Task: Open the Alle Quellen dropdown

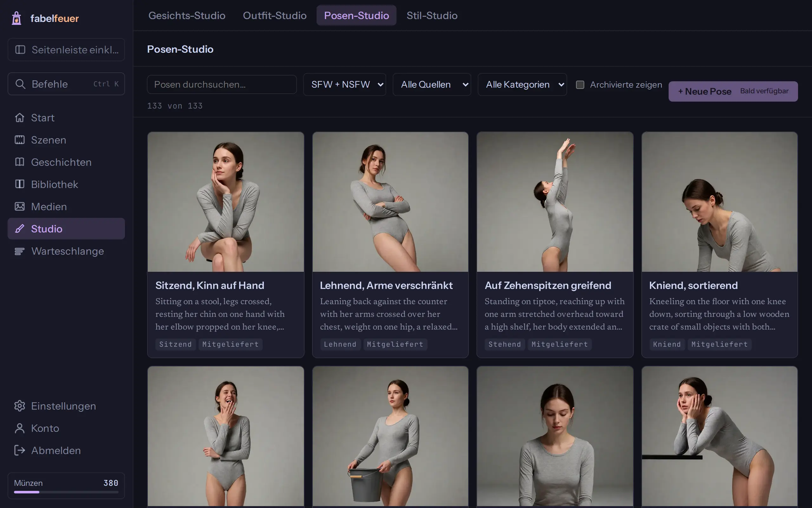Action: point(432,85)
